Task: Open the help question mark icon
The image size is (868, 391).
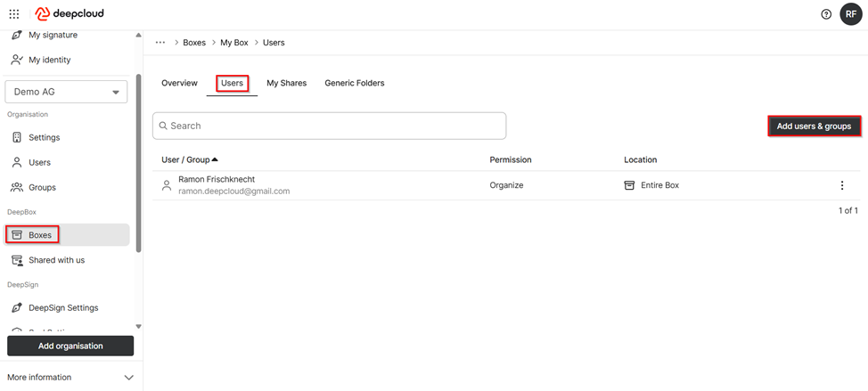Action: pos(825,14)
